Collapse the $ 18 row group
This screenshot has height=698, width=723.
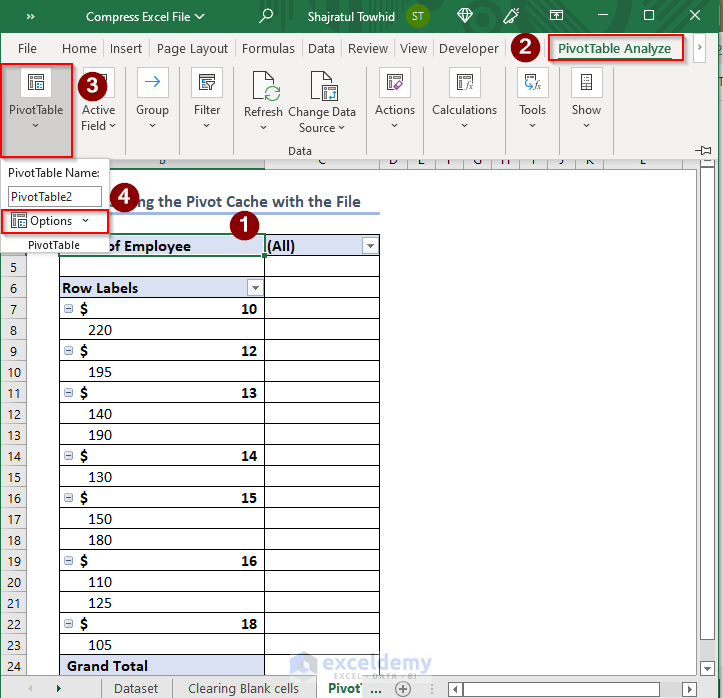coord(68,623)
